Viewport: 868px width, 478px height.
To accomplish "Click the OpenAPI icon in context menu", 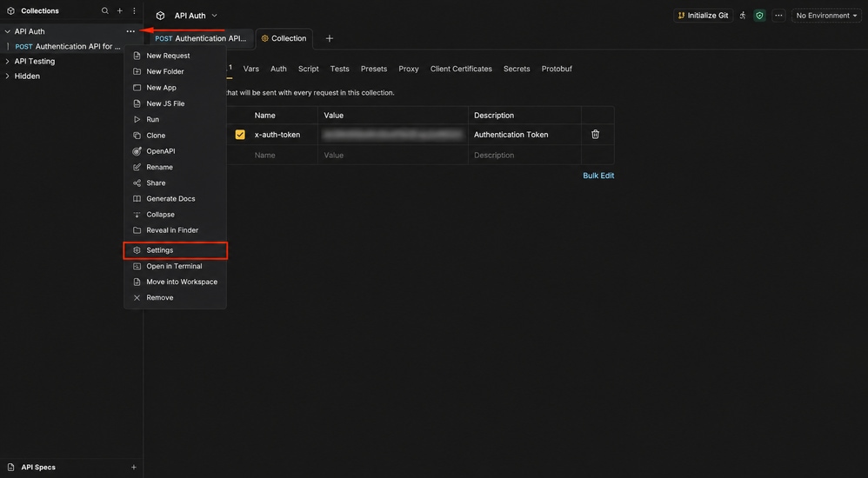I will 137,151.
